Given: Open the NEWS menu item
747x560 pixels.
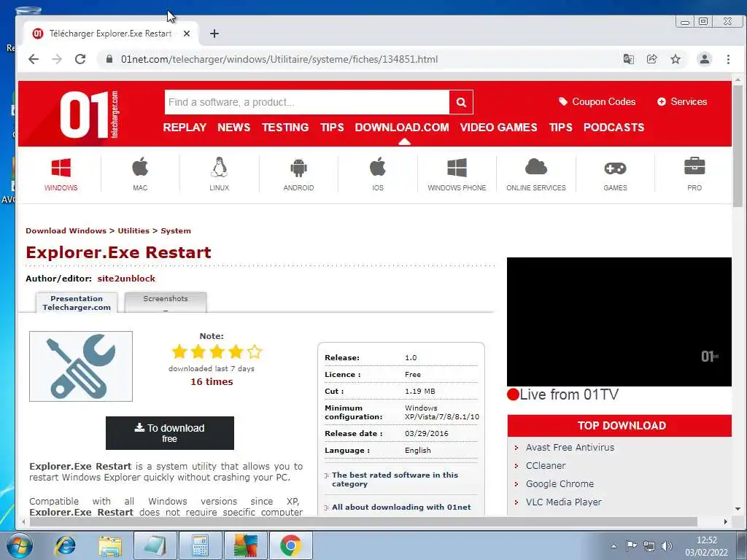Looking at the screenshot, I should pos(234,127).
